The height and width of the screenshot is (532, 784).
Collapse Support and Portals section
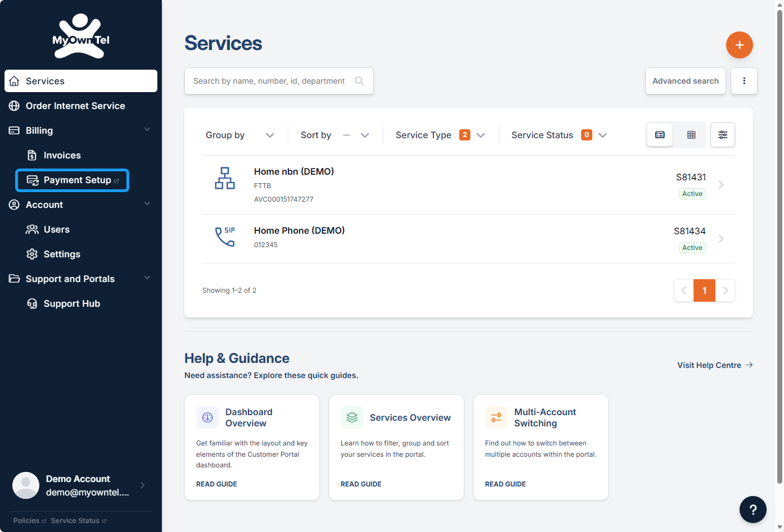pos(147,278)
